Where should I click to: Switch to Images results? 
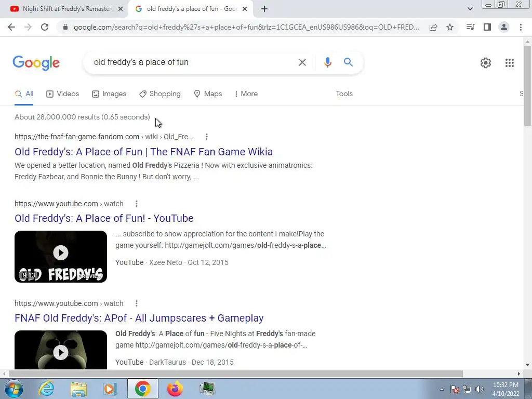(x=109, y=94)
